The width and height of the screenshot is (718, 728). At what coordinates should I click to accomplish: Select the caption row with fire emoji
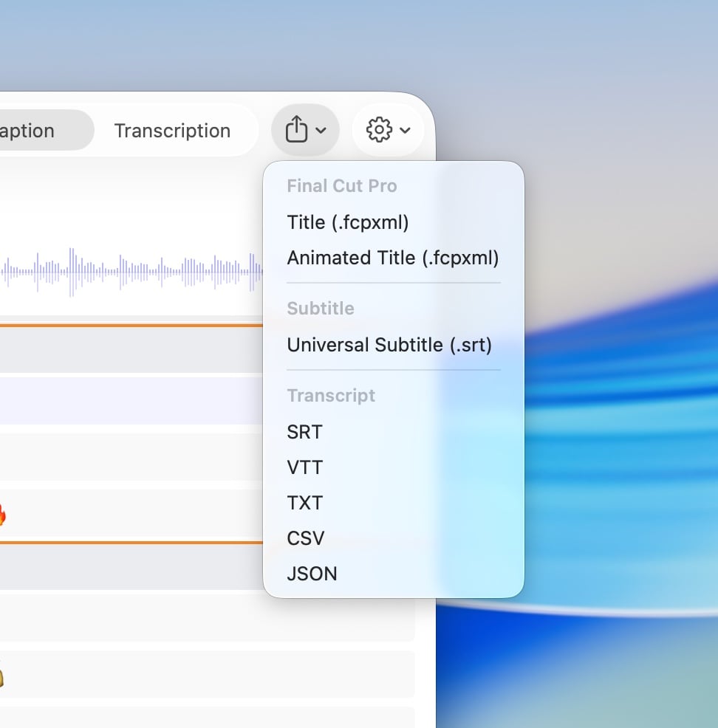click(131, 513)
